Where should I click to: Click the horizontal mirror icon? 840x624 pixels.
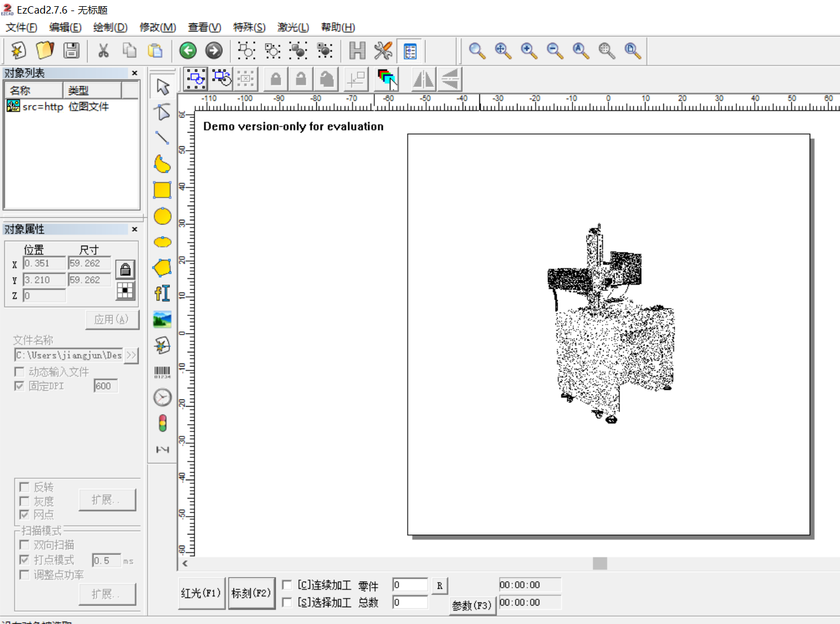tap(424, 79)
